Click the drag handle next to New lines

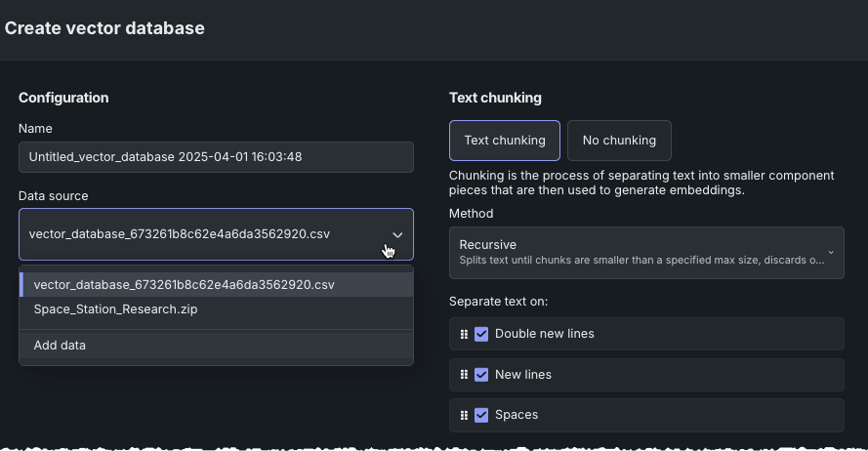coord(464,375)
